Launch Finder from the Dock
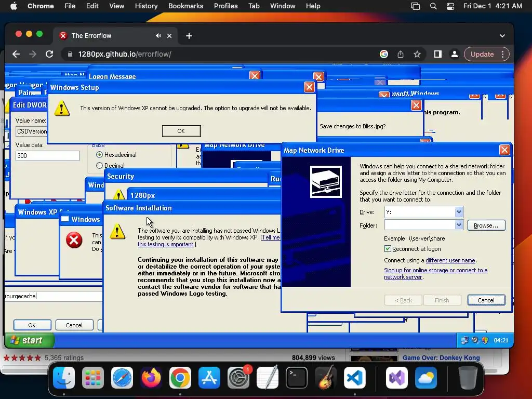 click(64, 378)
